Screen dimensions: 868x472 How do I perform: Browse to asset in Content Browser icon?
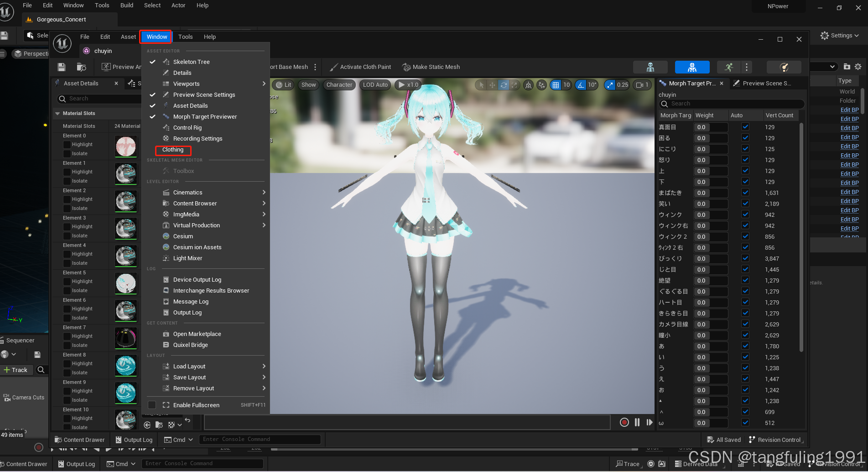[x=81, y=67]
